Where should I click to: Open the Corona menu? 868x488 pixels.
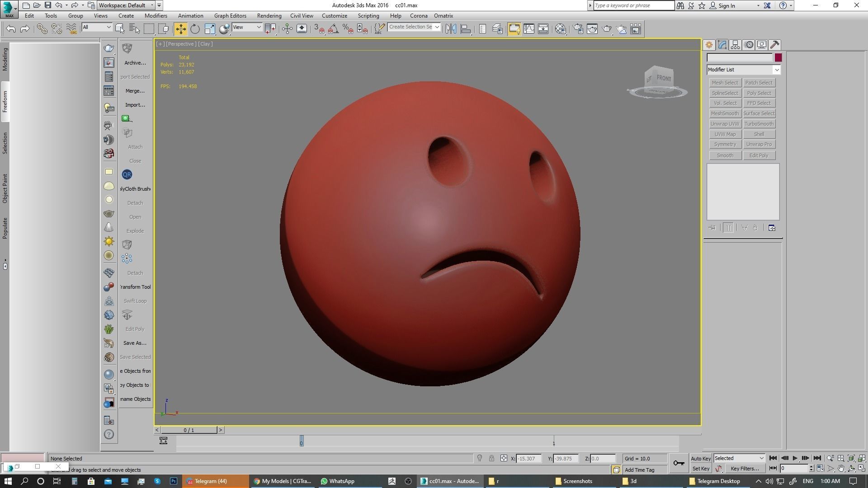pos(419,16)
